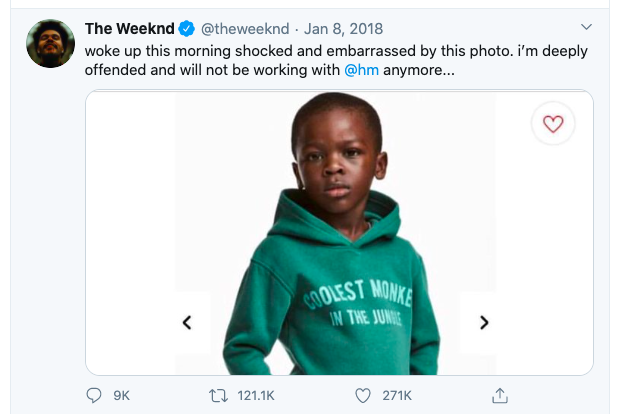
Task: Click the retweet arrows icon
Action: point(214,395)
